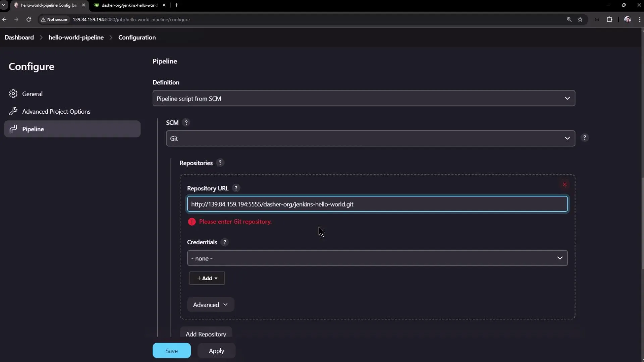The height and width of the screenshot is (362, 644).
Task: Open General settings via the gear icon
Action: point(13,94)
